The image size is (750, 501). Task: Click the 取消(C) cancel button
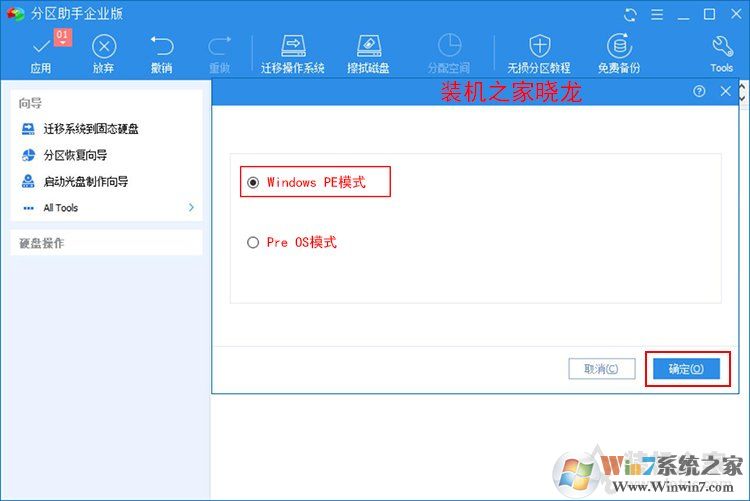[x=602, y=369]
